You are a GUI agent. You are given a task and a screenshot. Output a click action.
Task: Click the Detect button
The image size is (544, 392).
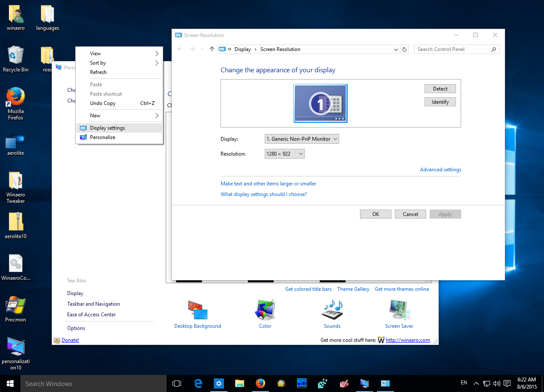[x=440, y=89]
